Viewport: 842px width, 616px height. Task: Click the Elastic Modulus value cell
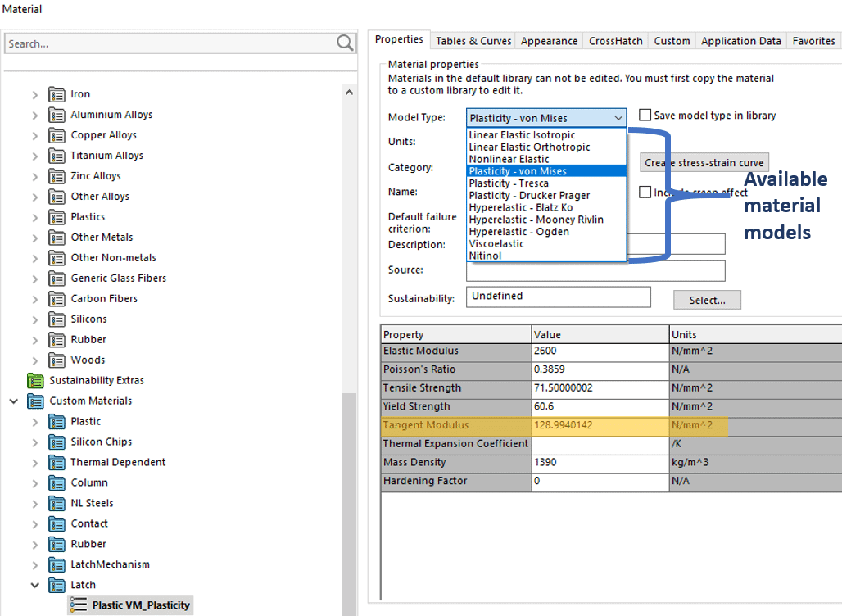pos(599,351)
